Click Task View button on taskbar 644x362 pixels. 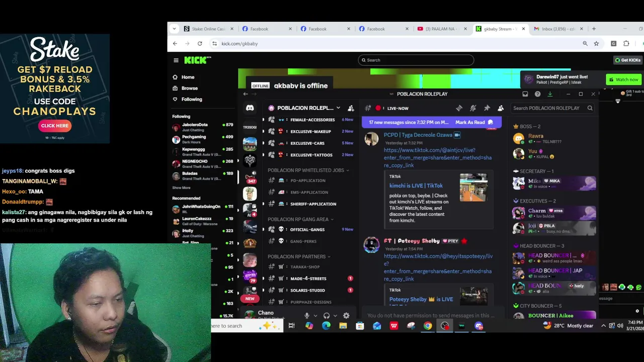click(291, 326)
